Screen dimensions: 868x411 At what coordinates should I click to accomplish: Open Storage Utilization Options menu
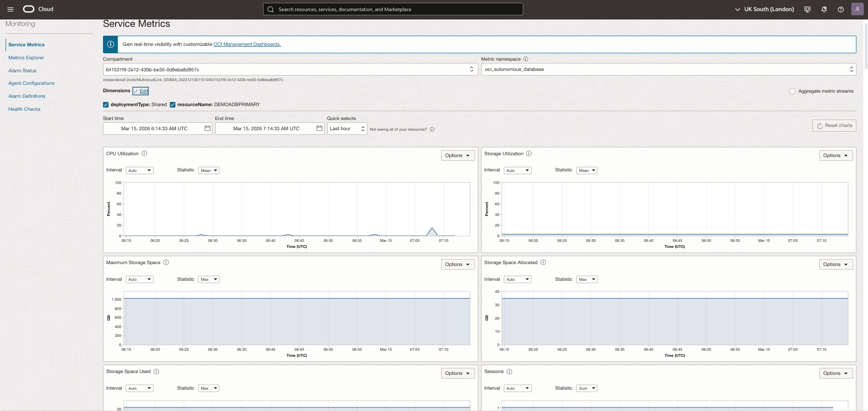[836, 156]
